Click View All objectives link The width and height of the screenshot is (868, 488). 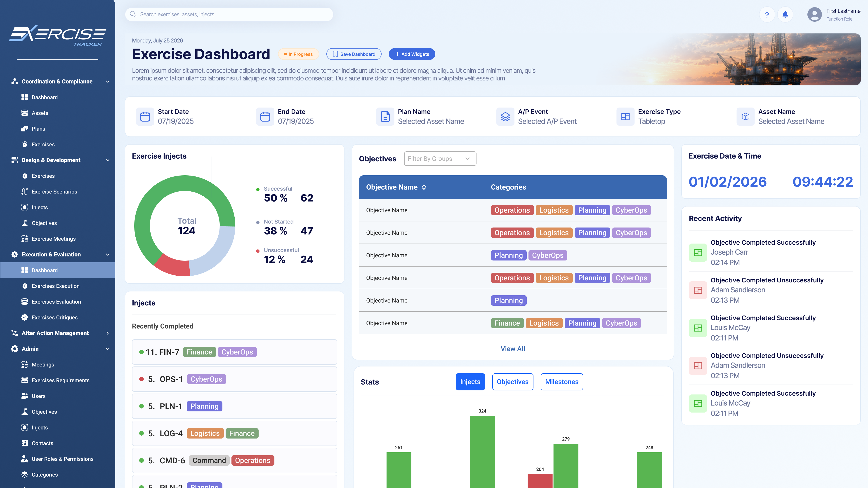point(512,349)
